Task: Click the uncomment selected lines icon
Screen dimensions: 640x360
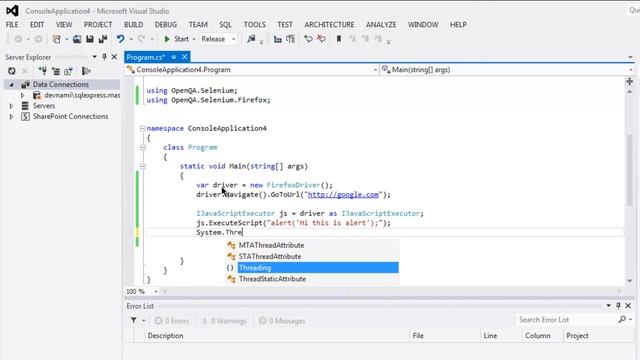Action: [290, 39]
